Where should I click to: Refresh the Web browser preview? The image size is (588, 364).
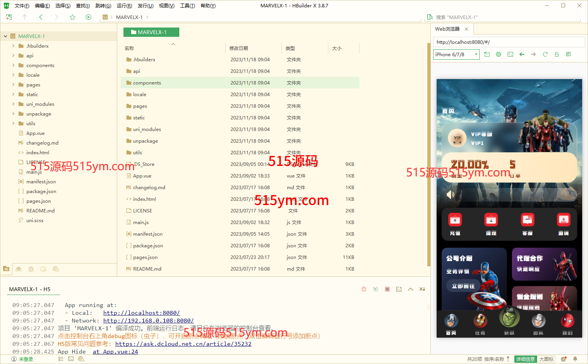point(545,54)
